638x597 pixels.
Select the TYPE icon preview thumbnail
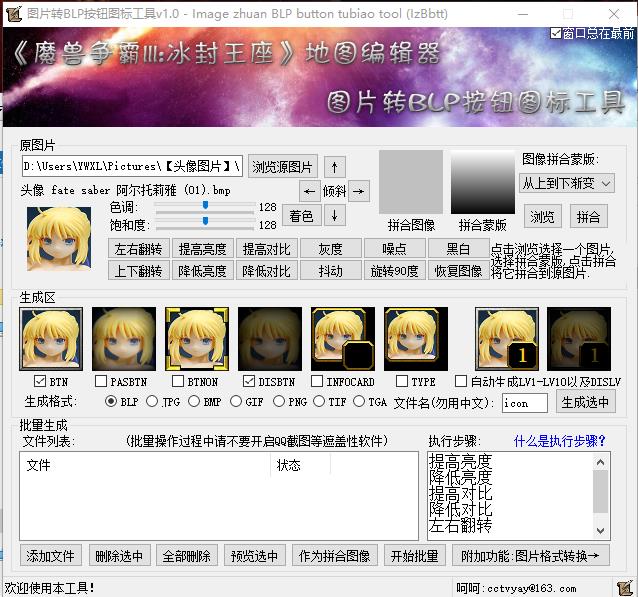coord(416,339)
